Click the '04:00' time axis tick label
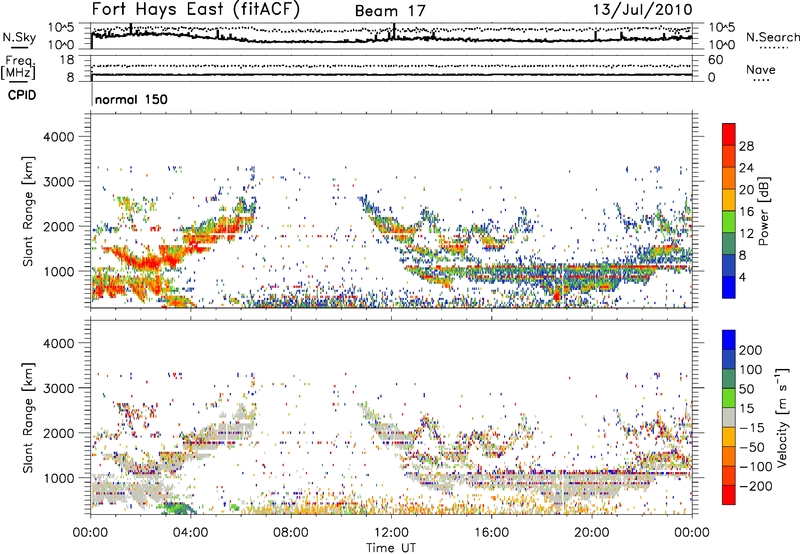 click(x=191, y=533)
